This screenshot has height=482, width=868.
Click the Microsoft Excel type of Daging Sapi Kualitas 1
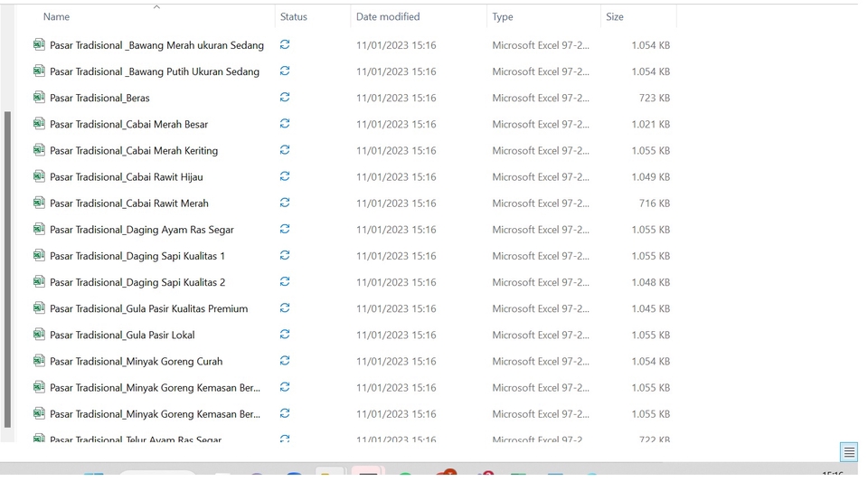point(541,256)
